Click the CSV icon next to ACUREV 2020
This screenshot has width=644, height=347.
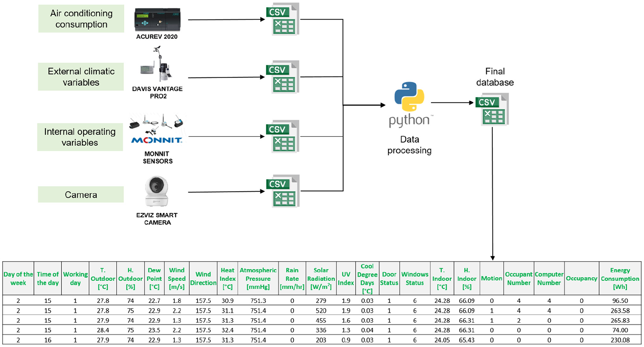283,19
